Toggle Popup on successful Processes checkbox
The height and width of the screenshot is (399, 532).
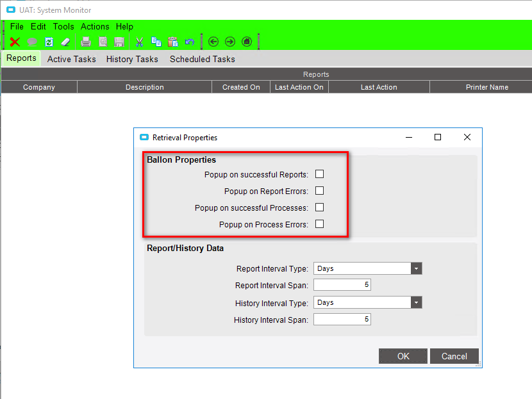point(320,208)
